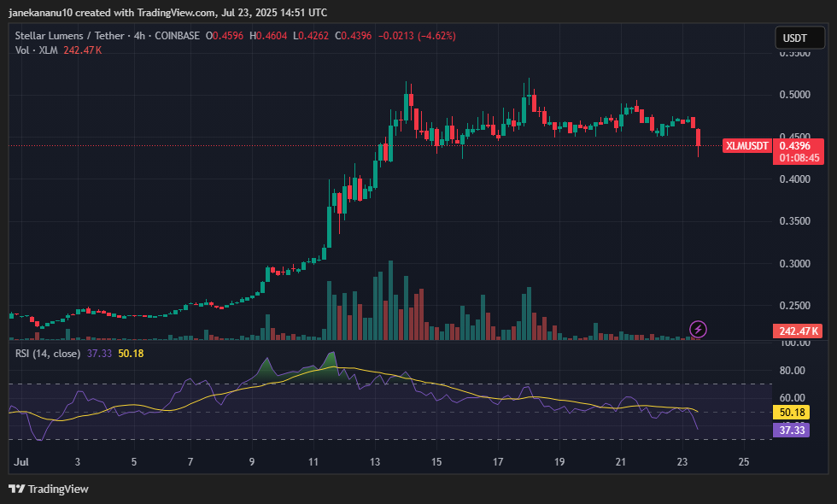
Task: Select the Stellar Lumens / Tether symbol title
Action: point(69,36)
